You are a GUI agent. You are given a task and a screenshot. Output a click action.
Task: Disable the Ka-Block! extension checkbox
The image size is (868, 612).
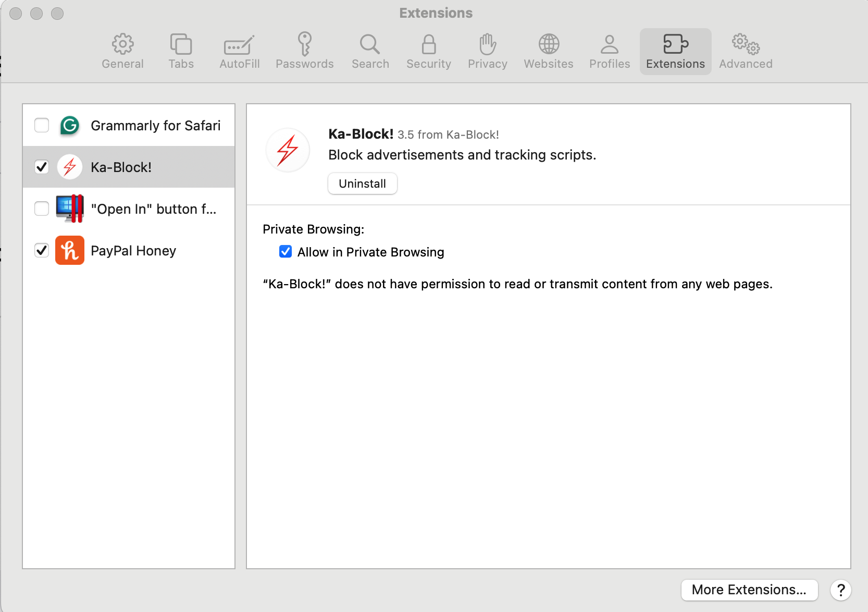point(42,167)
